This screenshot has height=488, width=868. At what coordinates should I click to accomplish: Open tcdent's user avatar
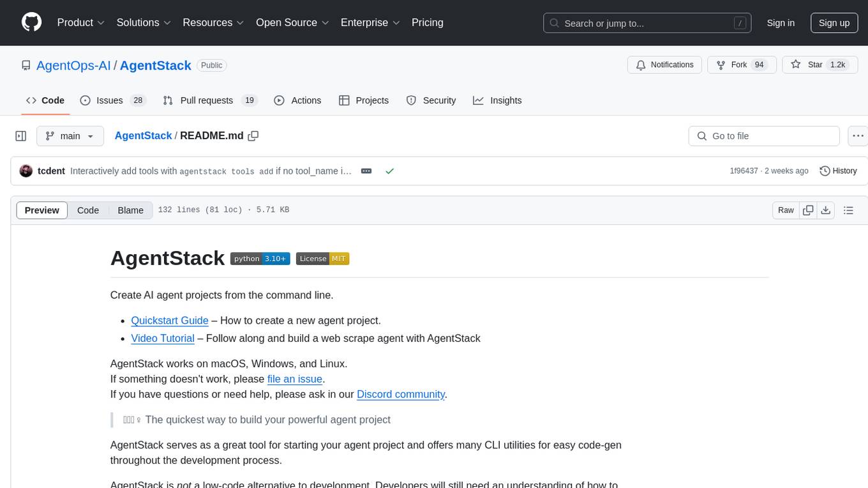click(x=26, y=171)
